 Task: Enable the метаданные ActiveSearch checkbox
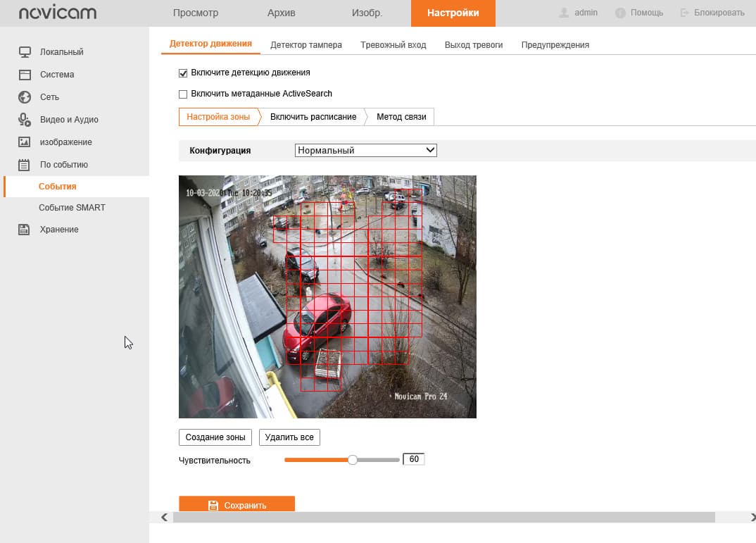tap(183, 94)
